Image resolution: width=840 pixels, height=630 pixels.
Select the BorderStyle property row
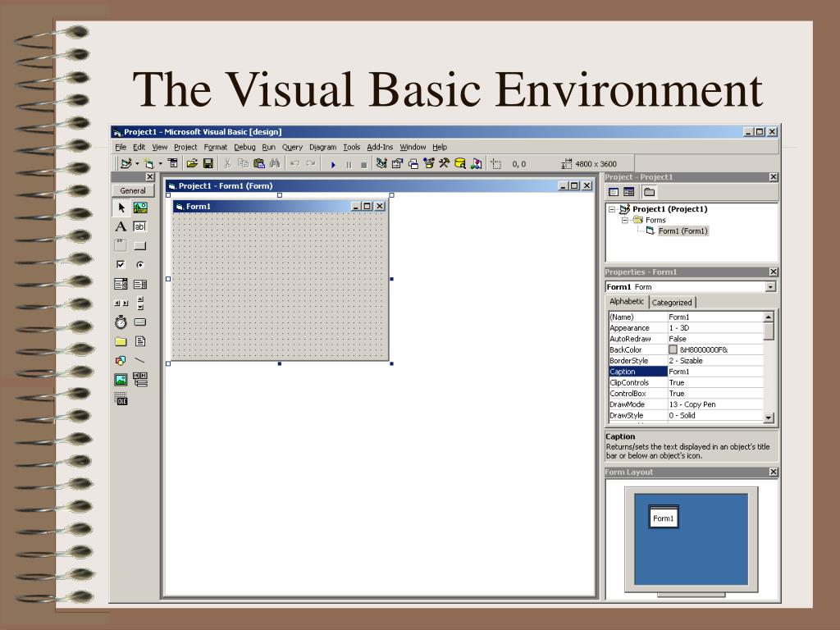pyautogui.click(x=686, y=361)
